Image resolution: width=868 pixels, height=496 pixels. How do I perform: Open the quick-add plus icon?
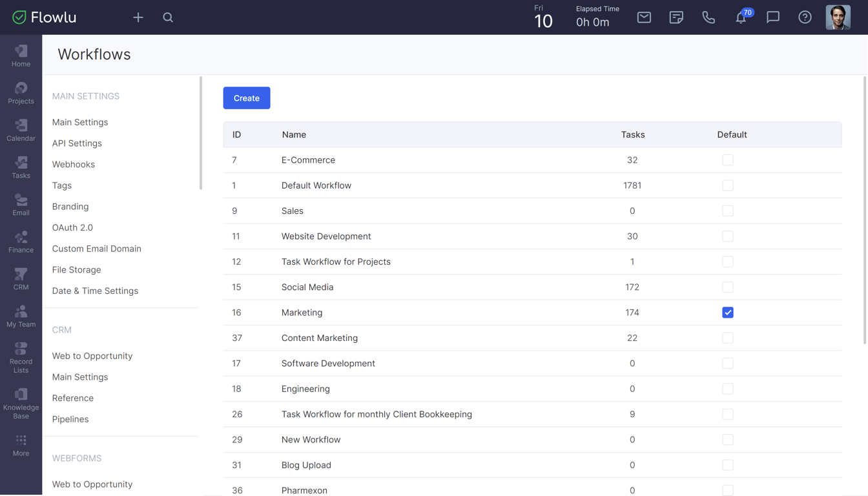[138, 17]
